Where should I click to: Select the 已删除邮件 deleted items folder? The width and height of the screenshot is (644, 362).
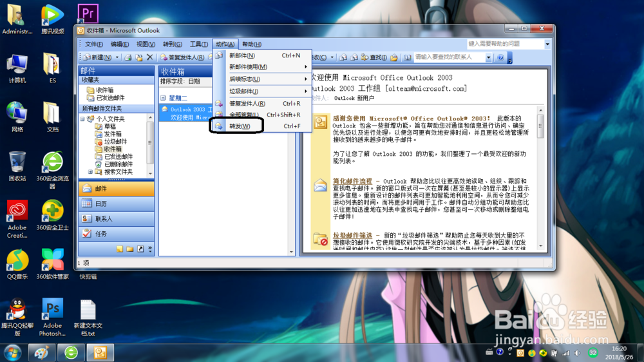[118, 164]
